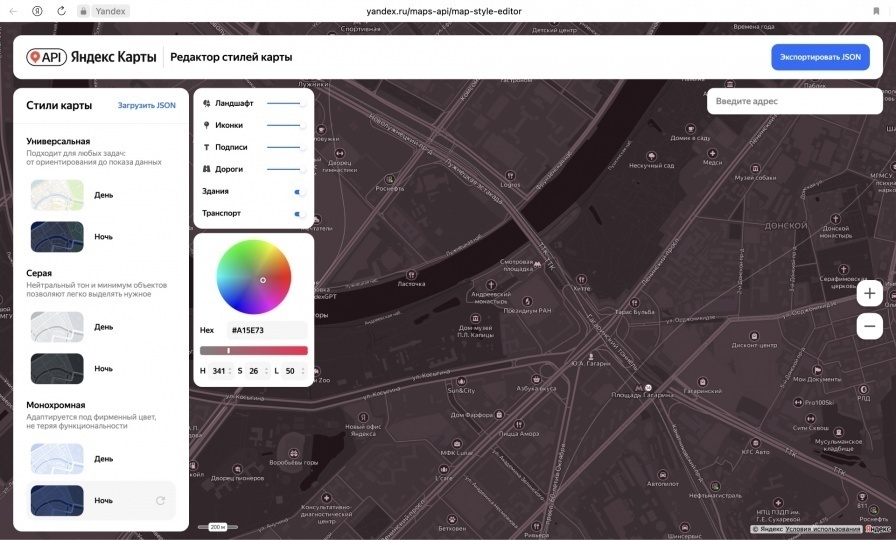The width and height of the screenshot is (896, 540).
Task: Zoom out the map with minus button
Action: tap(869, 326)
